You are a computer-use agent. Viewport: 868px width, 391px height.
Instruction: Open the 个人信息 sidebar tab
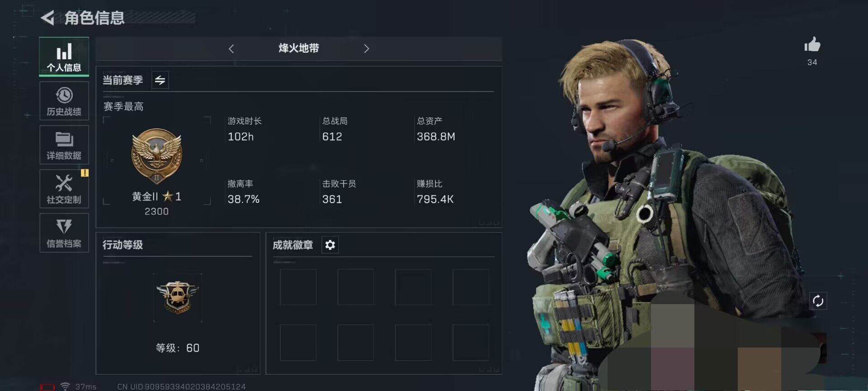click(64, 57)
